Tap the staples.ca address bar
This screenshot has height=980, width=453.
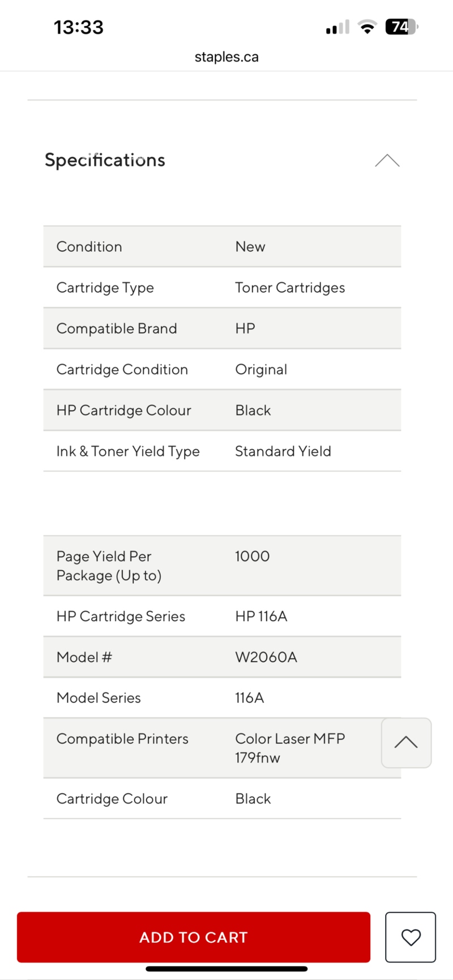[226, 57]
